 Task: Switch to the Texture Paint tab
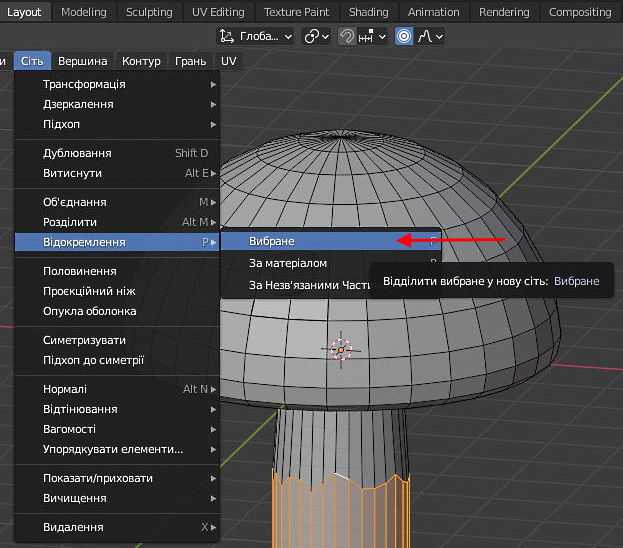(x=296, y=12)
